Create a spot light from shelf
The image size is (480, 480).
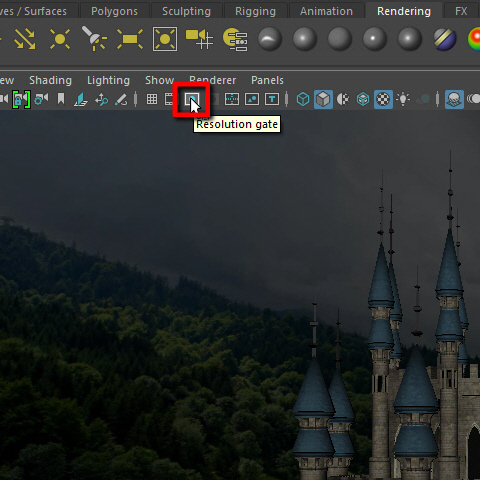click(x=94, y=39)
